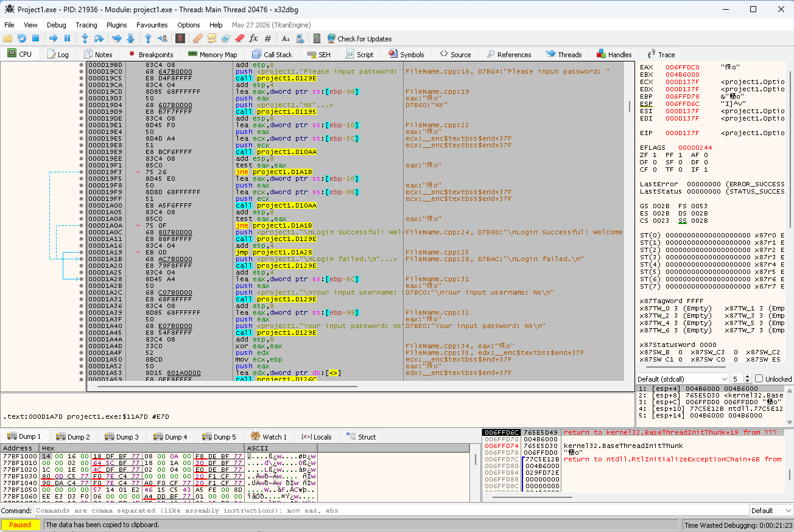The height and width of the screenshot is (532, 794).
Task: Click the Step Into toolbar icon
Action: click(85, 38)
